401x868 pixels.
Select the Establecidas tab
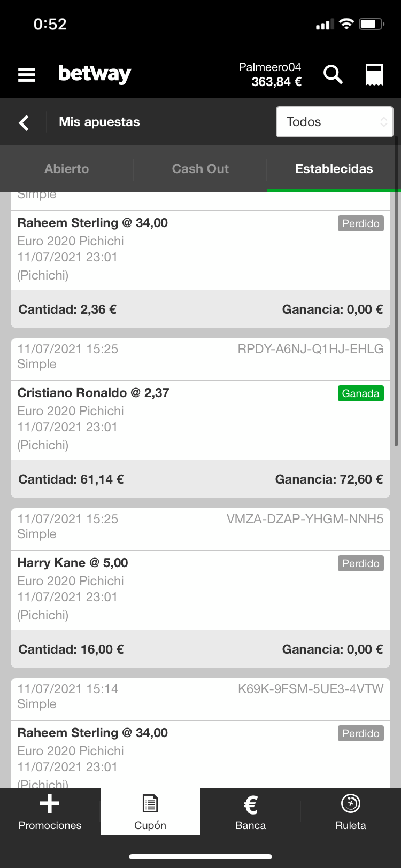pyautogui.click(x=334, y=169)
